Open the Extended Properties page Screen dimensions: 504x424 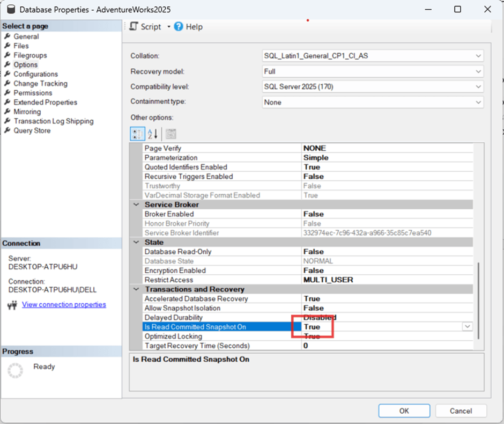[x=46, y=103]
